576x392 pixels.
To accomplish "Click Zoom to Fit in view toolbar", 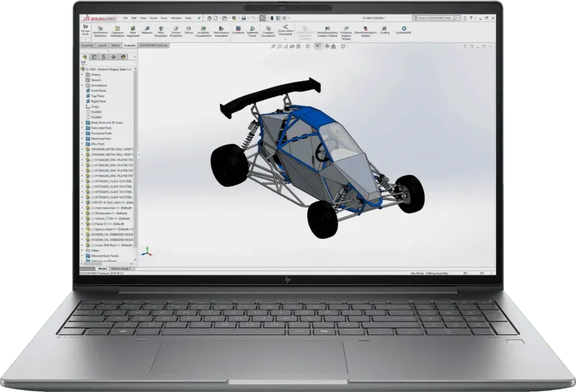I will click(x=273, y=47).
